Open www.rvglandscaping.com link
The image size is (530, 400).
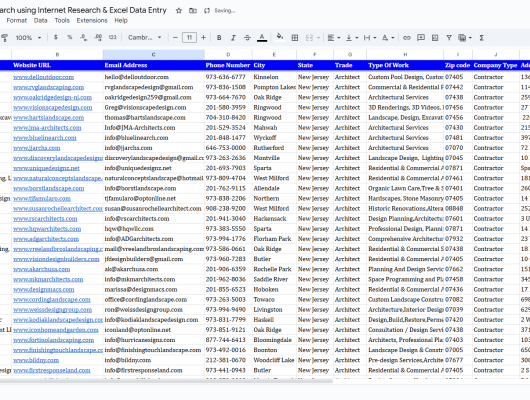pyautogui.click(x=48, y=87)
